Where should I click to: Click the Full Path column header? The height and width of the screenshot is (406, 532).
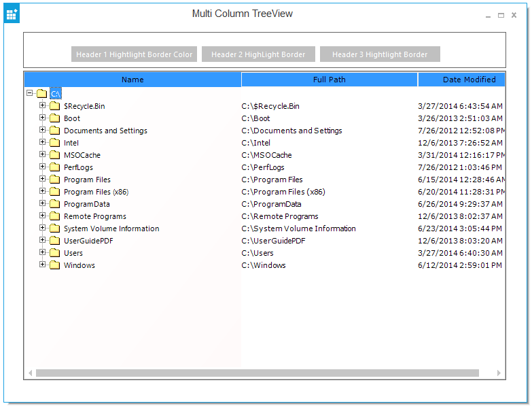(x=329, y=80)
